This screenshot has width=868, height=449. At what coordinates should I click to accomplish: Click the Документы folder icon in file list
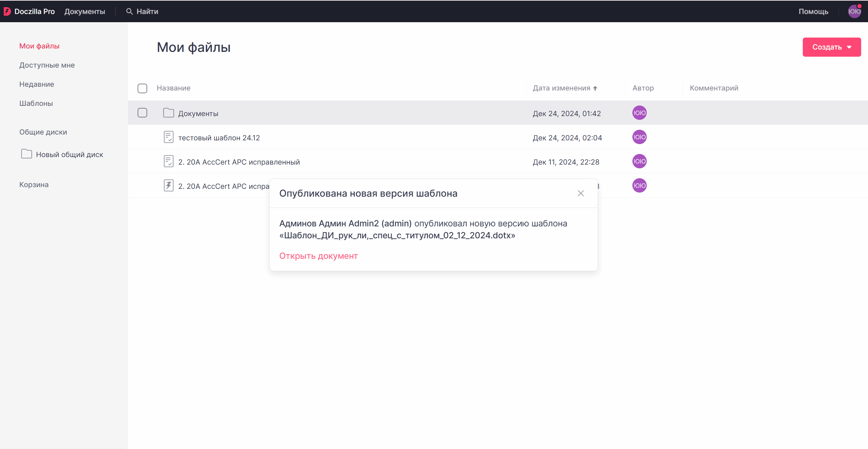168,113
